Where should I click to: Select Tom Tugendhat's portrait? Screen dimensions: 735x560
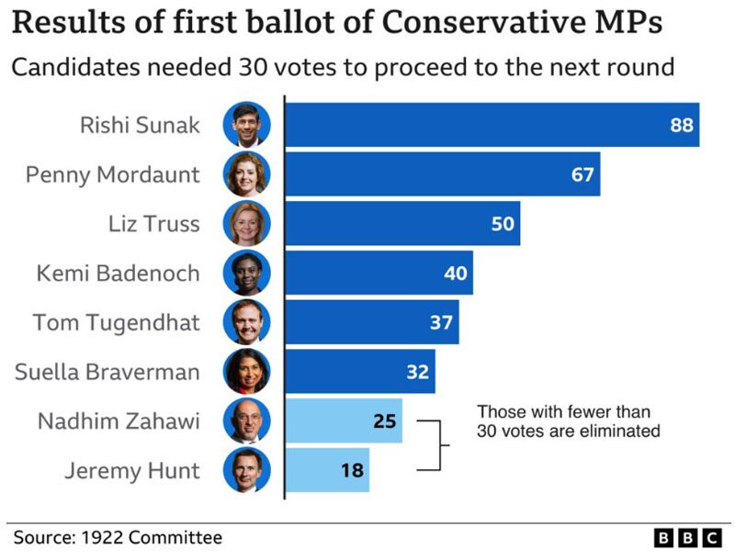point(247,322)
